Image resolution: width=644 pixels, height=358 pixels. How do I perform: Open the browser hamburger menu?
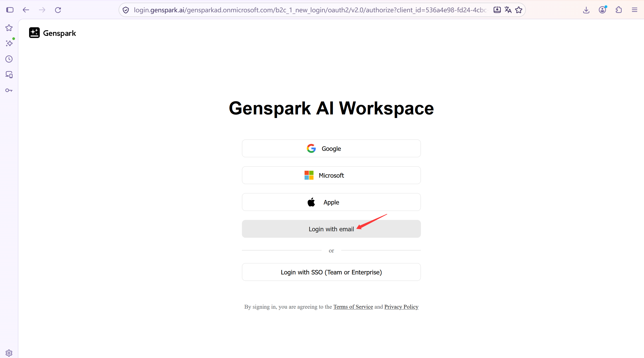(635, 10)
